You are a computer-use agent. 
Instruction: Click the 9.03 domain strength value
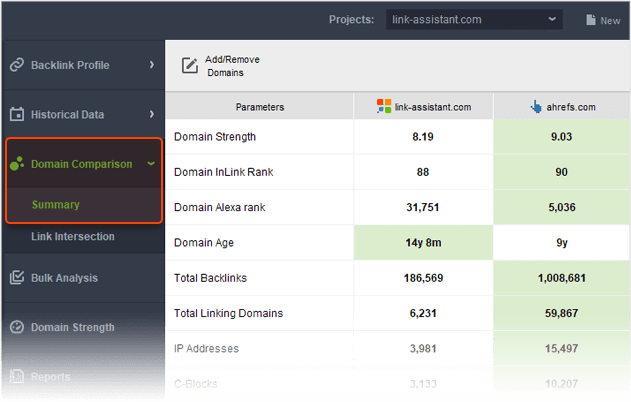click(x=561, y=137)
